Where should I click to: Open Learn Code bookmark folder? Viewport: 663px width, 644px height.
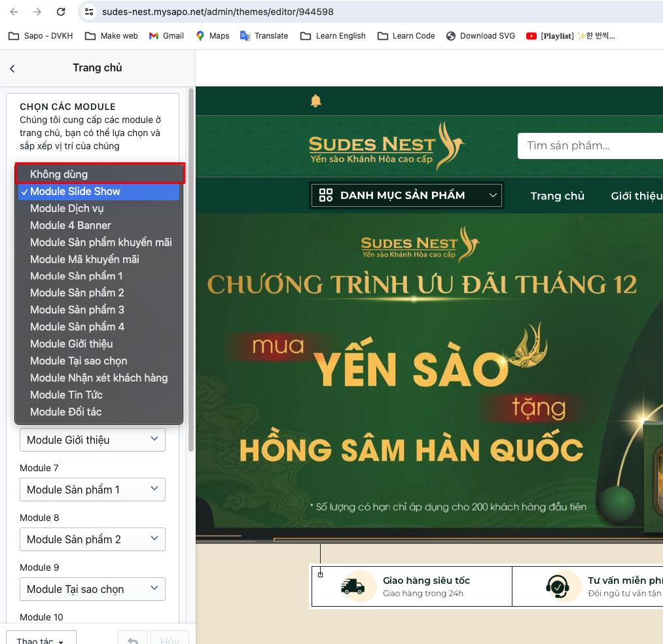point(406,36)
